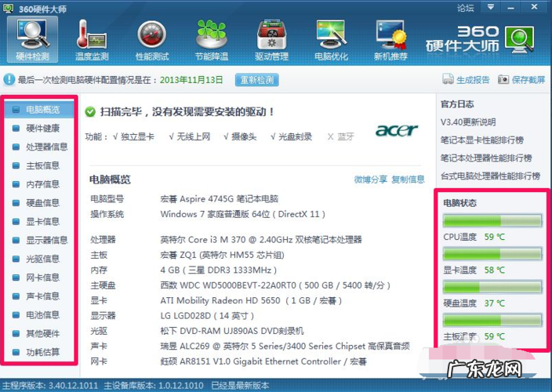
Task: Open 台式电脑处理器性能排行榜 link
Action: coord(490,176)
